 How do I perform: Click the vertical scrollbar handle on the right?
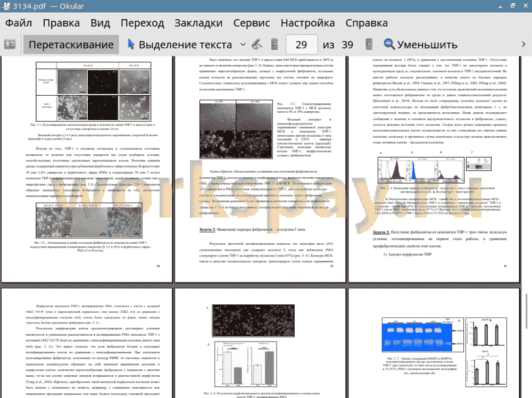click(527, 311)
